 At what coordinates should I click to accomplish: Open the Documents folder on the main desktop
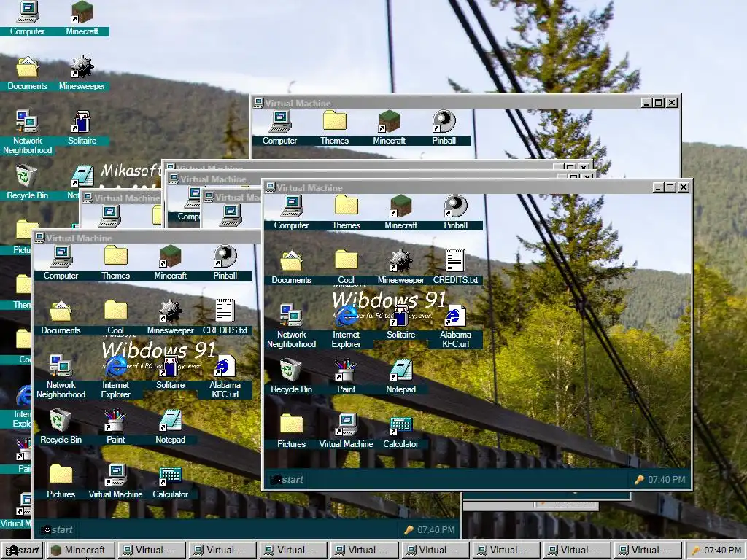coord(27,74)
